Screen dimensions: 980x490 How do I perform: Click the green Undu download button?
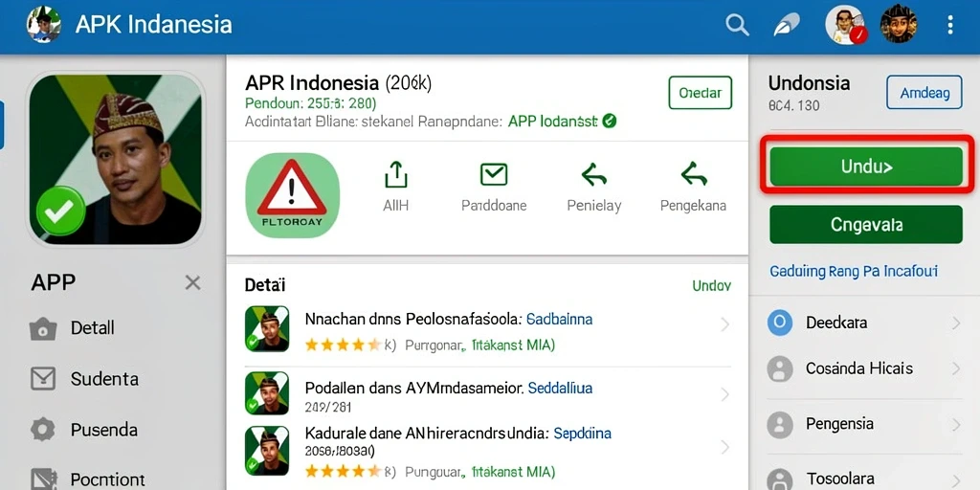click(x=865, y=167)
